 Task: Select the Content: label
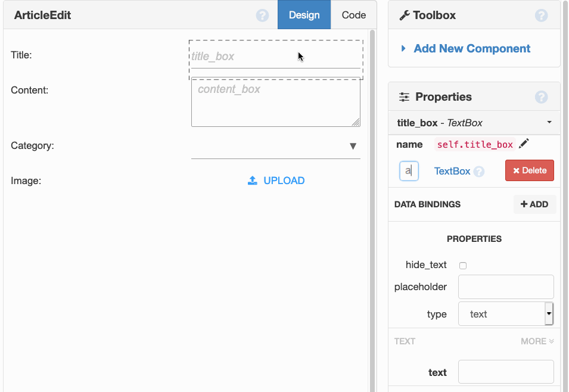(29, 90)
